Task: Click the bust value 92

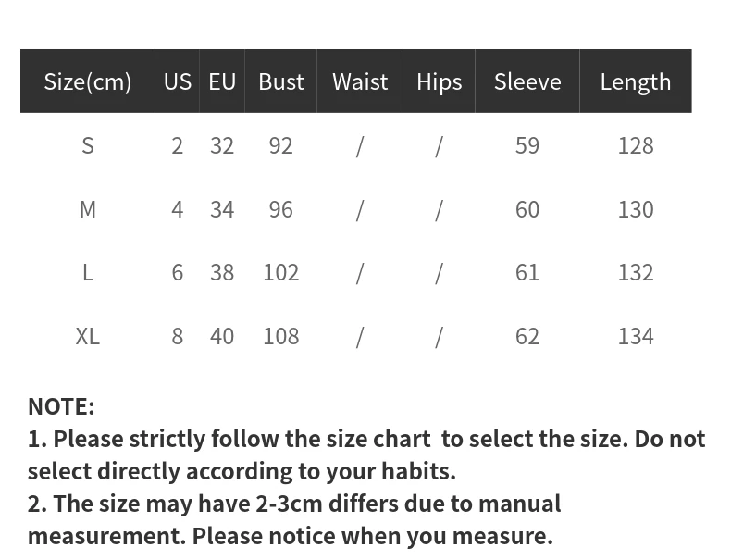Action: [280, 146]
